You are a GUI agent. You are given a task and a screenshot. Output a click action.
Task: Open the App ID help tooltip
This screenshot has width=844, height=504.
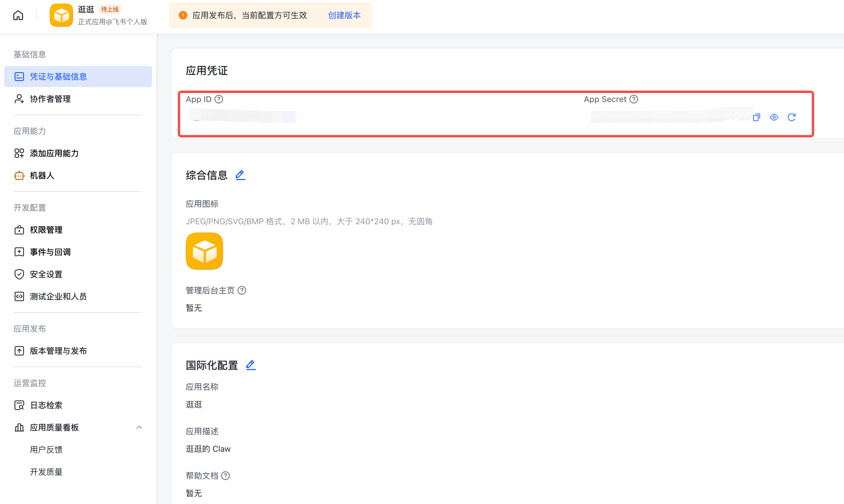219,99
